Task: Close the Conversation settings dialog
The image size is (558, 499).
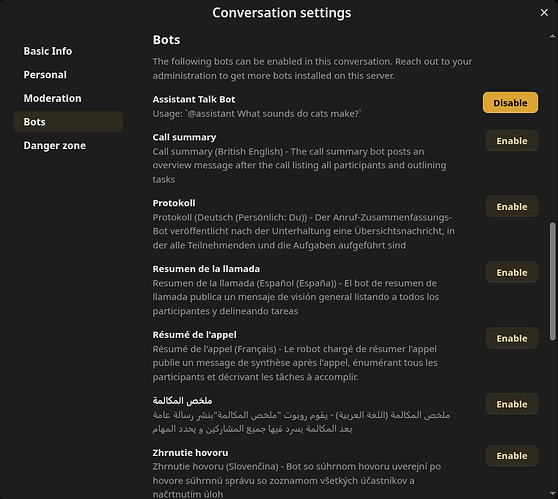Action: pos(544,12)
